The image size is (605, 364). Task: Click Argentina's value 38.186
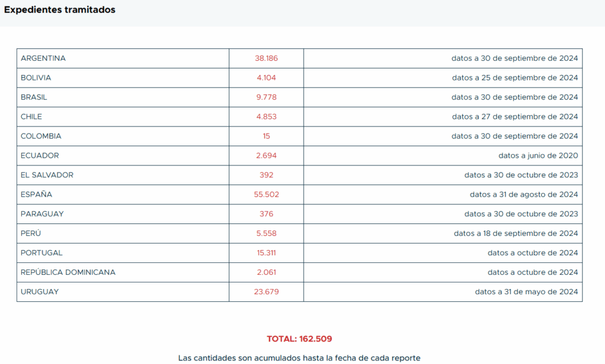coord(266,58)
